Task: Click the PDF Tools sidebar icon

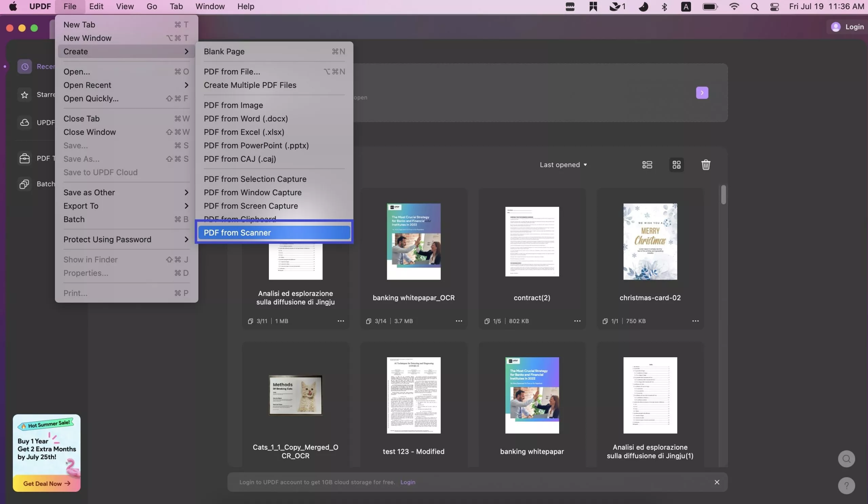Action: click(x=24, y=158)
